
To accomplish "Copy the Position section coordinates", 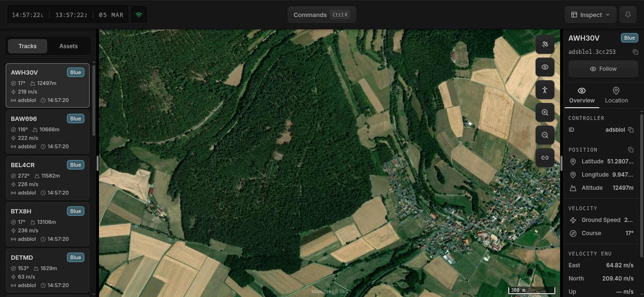I will (x=631, y=150).
